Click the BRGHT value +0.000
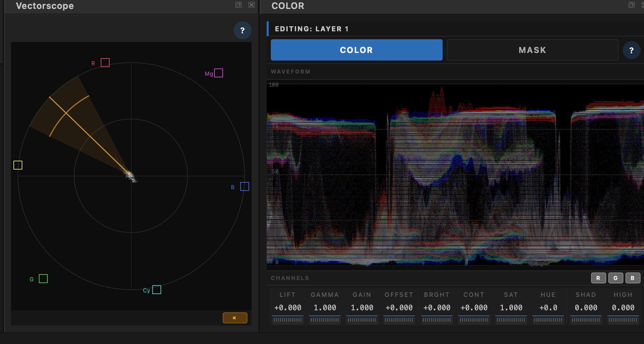Viewport: 644px width, 344px height. [437, 308]
